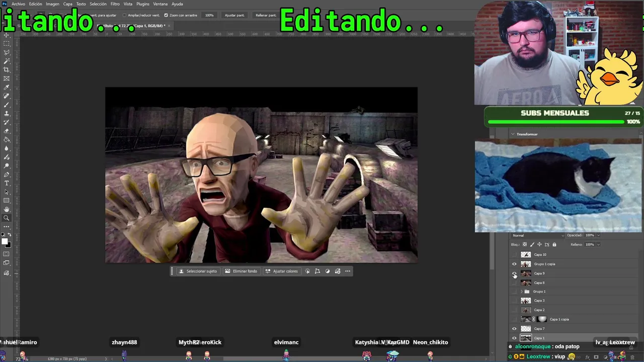
Task: Open the Opacidad slider dropdown arrow
Action: click(x=598, y=235)
